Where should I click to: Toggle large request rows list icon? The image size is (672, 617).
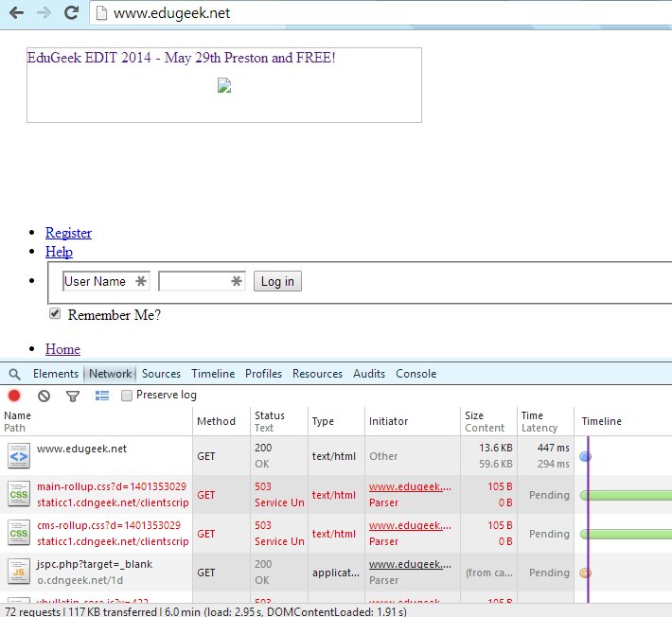click(102, 396)
